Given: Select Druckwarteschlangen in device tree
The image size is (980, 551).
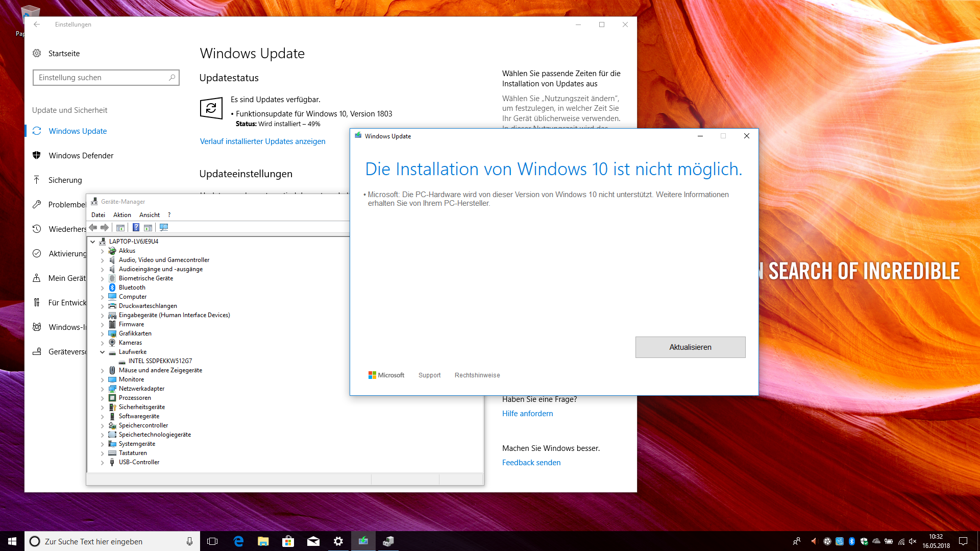Looking at the screenshot, I should coord(148,306).
